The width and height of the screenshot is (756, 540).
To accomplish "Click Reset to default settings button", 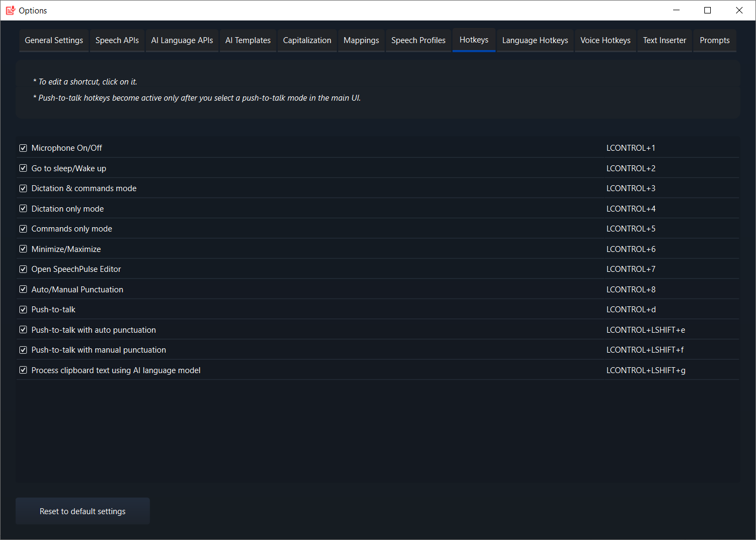I will coord(82,511).
